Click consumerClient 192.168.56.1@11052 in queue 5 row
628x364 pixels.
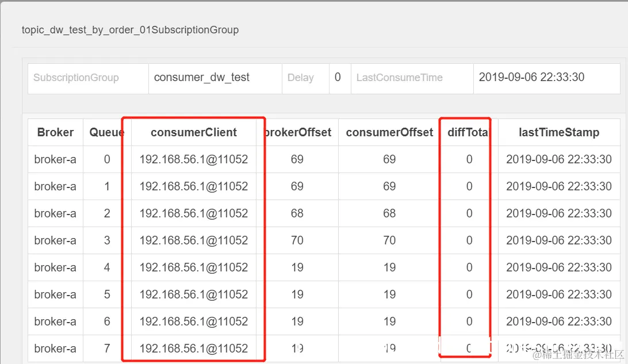coord(194,294)
